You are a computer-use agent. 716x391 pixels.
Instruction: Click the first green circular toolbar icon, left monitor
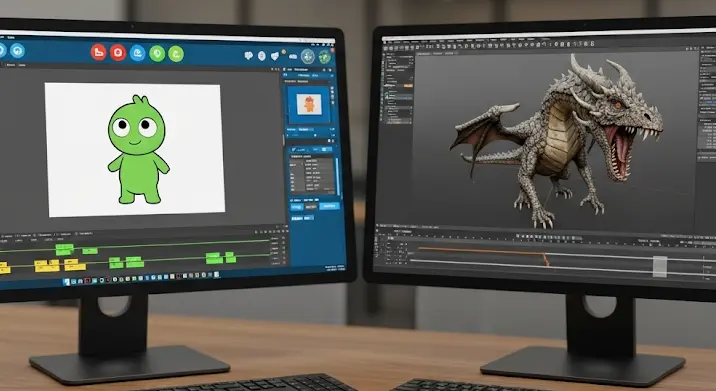[x=157, y=53]
